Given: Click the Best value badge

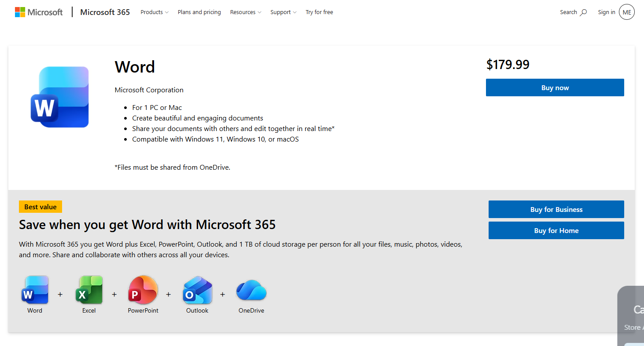Looking at the screenshot, I should coord(40,207).
